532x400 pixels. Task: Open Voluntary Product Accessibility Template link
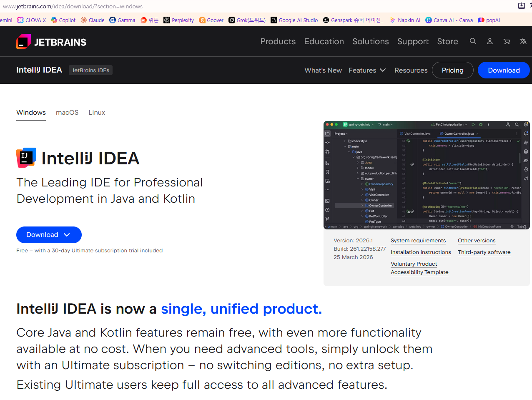click(419, 268)
